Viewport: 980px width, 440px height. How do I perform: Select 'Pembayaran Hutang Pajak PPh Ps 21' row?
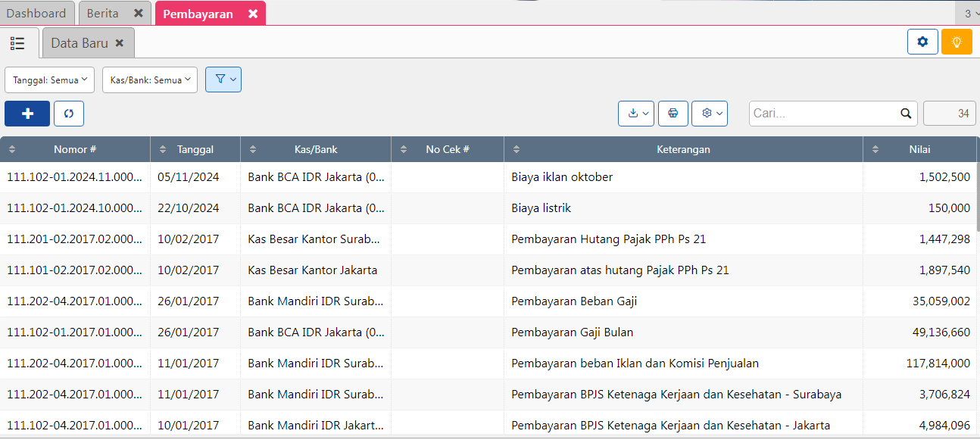(488, 239)
